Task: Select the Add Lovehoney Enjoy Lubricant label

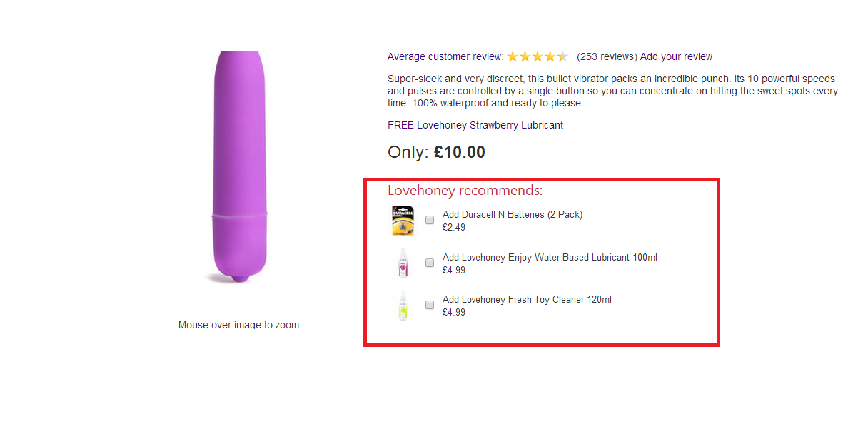Action: pos(550,257)
